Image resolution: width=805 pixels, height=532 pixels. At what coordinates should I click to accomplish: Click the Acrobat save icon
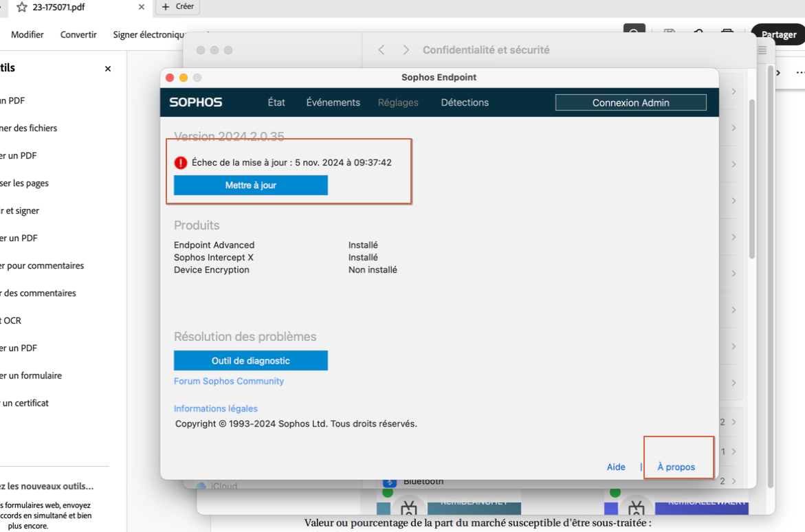pyautogui.click(x=670, y=32)
